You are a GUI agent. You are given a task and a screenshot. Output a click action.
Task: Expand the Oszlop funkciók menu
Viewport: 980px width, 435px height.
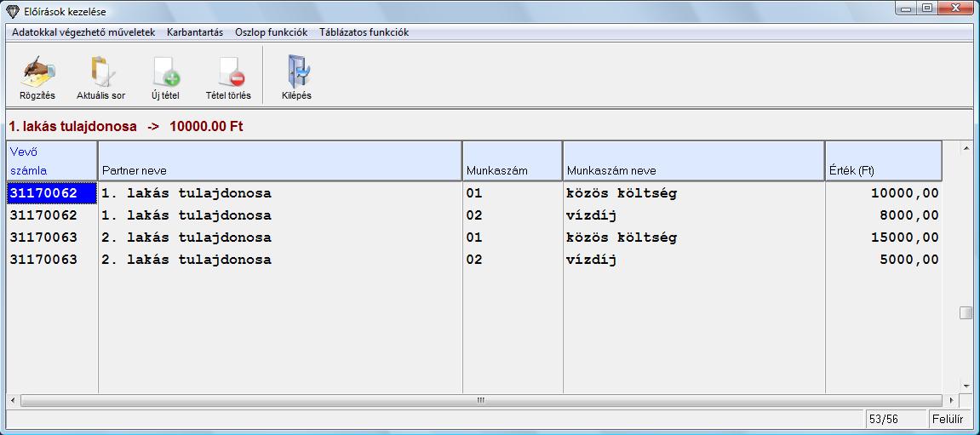tap(271, 32)
